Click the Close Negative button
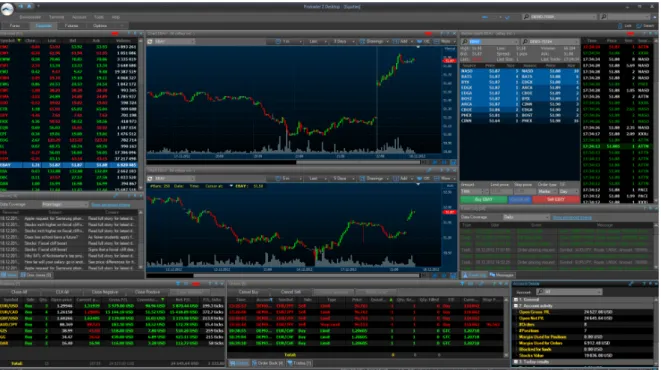The image size is (661, 370). 105,292
